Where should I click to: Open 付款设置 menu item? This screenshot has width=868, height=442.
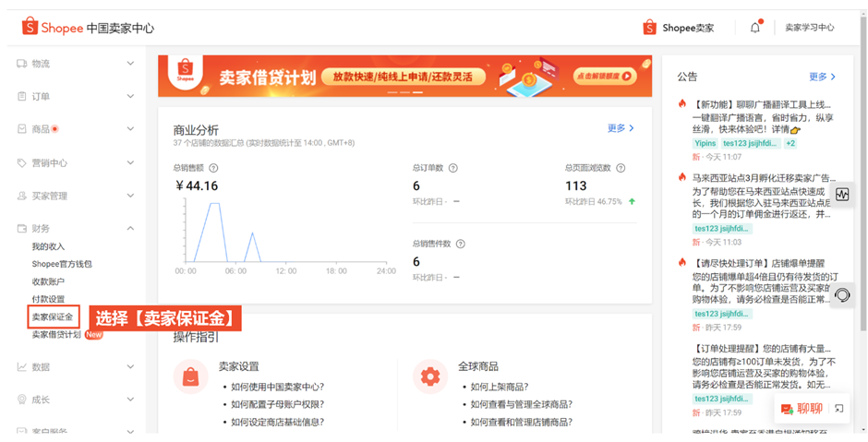pyautogui.click(x=48, y=299)
